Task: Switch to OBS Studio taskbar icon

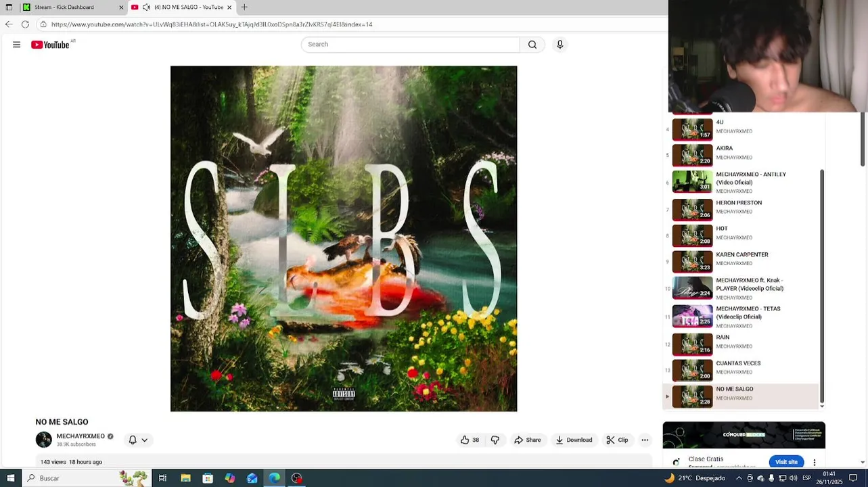Action: click(297, 478)
